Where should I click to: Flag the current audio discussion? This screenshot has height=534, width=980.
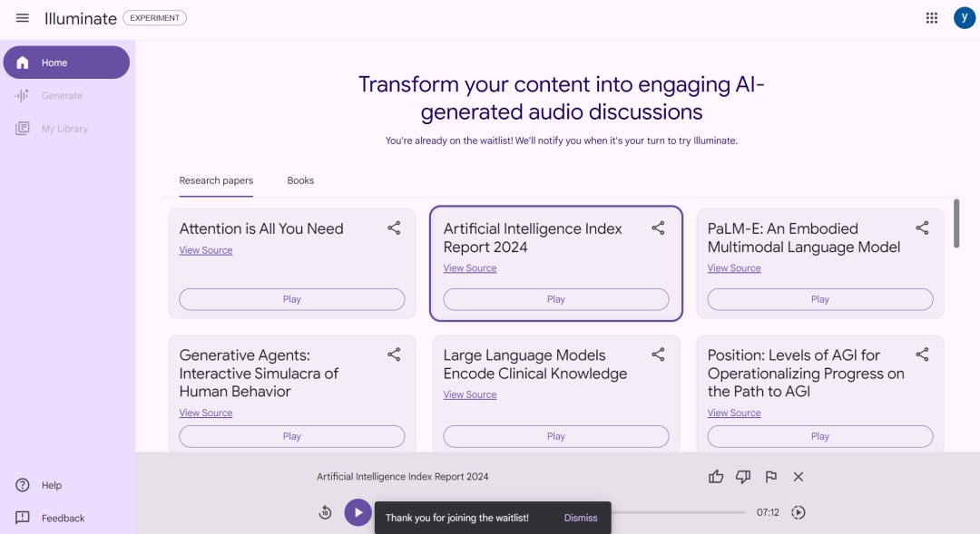pyautogui.click(x=770, y=477)
